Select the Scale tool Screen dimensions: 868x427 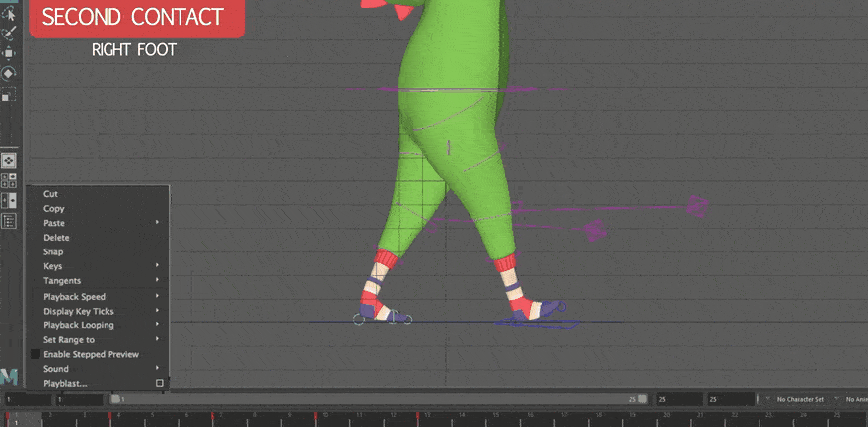[9, 95]
